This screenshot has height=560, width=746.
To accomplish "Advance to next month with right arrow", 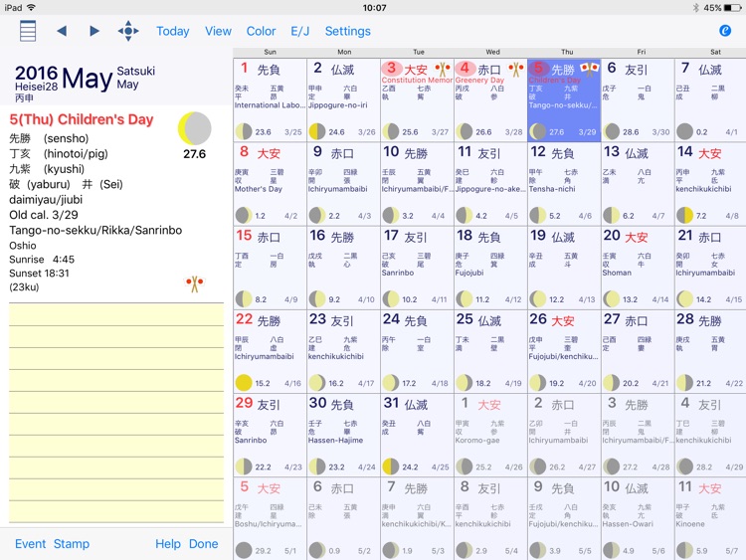I will 94,32.
